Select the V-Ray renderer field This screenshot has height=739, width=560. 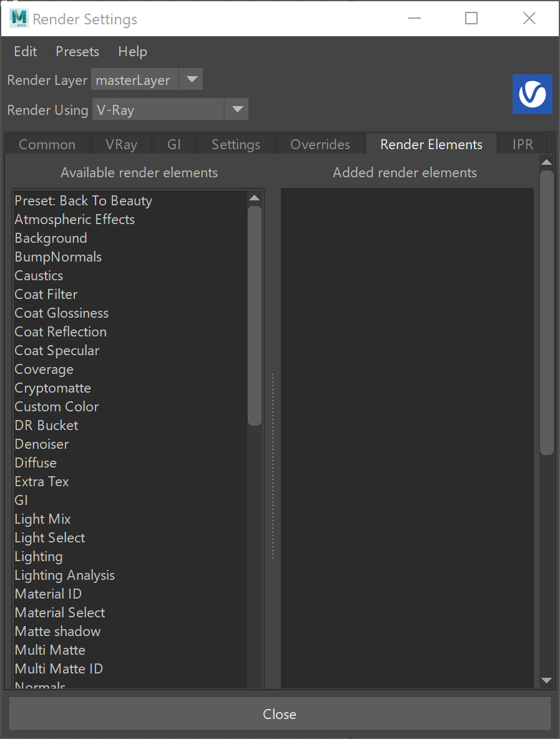(x=159, y=109)
